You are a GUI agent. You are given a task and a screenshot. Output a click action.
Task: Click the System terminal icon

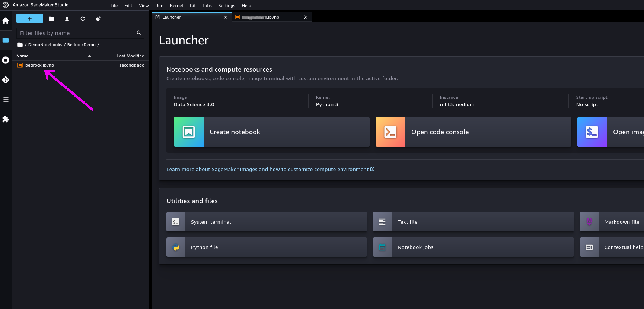coord(176,222)
